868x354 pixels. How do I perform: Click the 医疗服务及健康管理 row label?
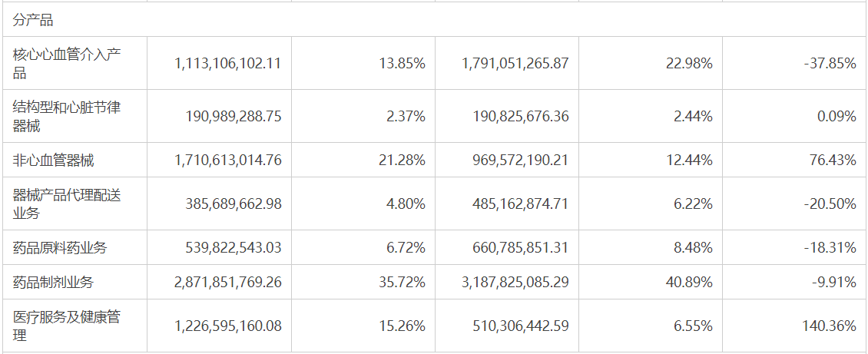pos(67,326)
